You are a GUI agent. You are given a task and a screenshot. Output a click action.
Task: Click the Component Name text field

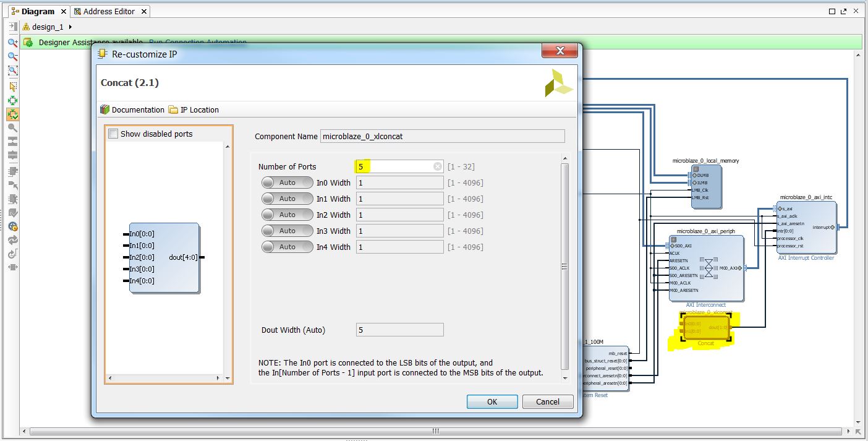(x=443, y=136)
